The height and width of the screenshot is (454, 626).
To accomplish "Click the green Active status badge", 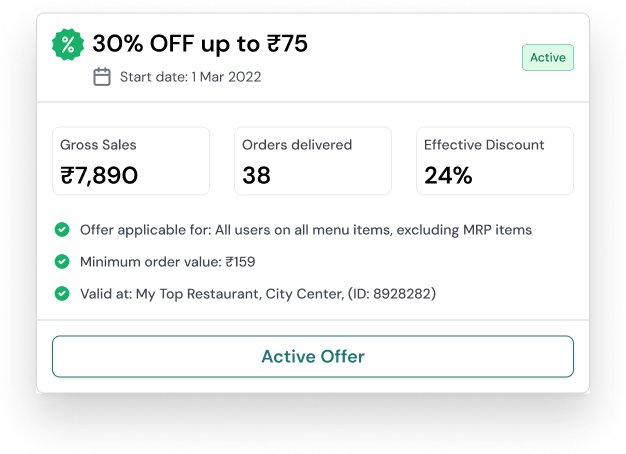I will (x=547, y=58).
